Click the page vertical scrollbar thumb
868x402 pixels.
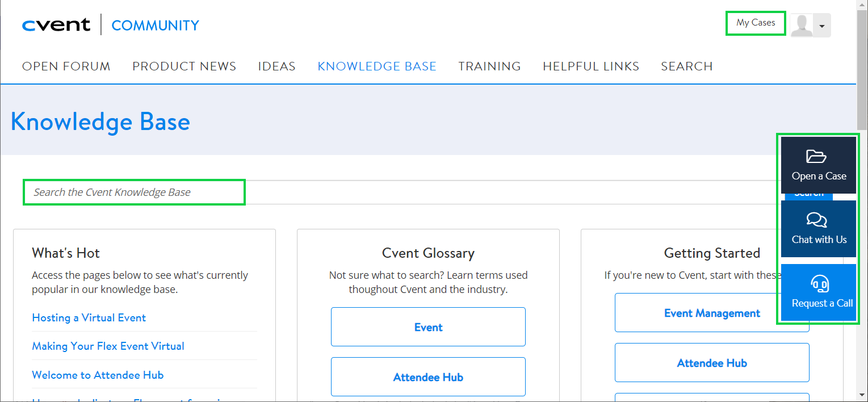[x=862, y=70]
